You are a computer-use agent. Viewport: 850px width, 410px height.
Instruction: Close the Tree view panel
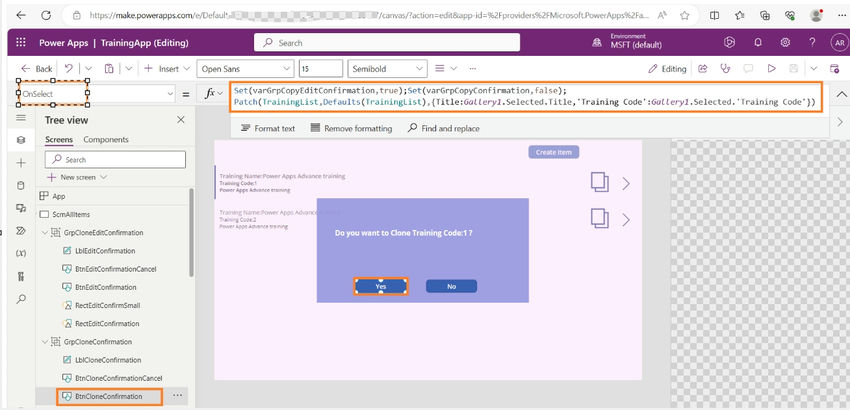tap(181, 120)
